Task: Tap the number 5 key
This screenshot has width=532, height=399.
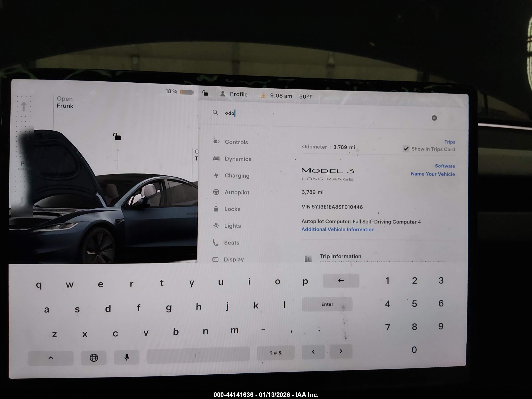Action: pyautogui.click(x=414, y=304)
